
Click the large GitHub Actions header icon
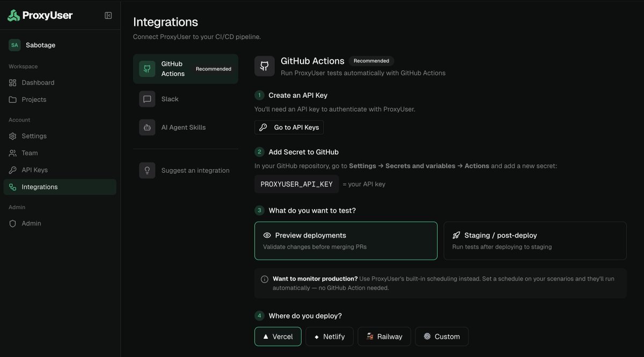tap(265, 66)
